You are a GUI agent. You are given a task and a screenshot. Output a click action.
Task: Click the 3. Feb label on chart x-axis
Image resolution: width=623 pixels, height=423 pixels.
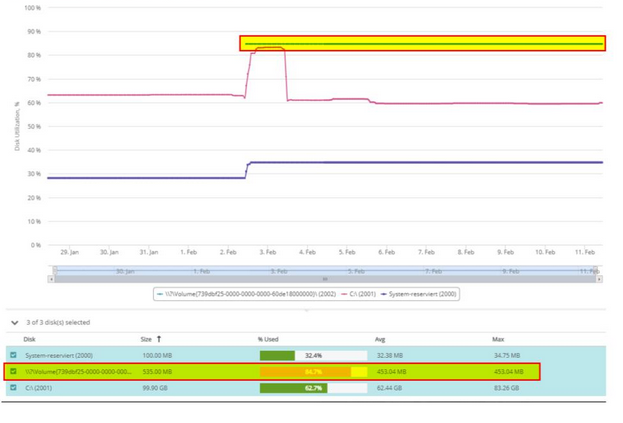pyautogui.click(x=268, y=252)
